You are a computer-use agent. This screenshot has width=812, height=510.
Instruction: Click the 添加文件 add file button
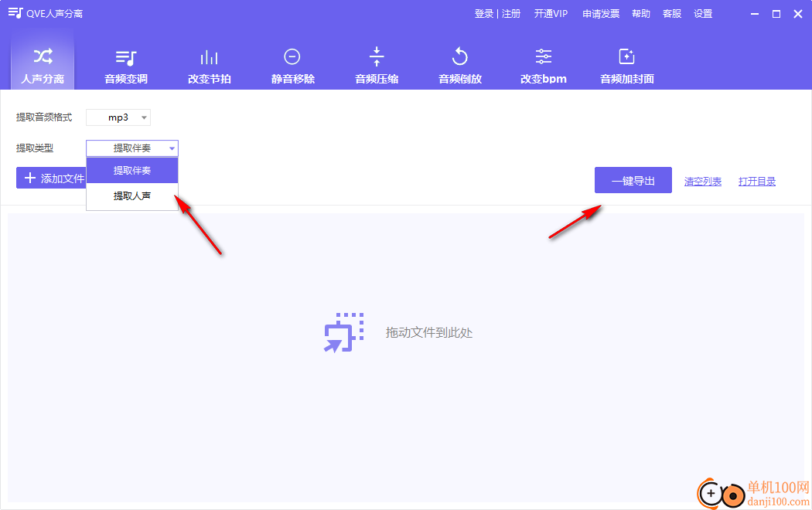[51, 178]
